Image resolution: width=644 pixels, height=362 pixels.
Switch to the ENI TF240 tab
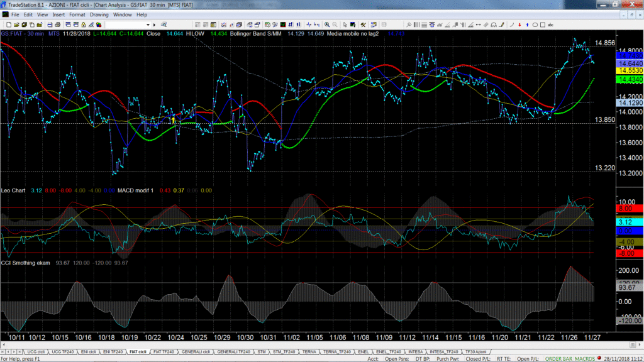tap(113, 352)
